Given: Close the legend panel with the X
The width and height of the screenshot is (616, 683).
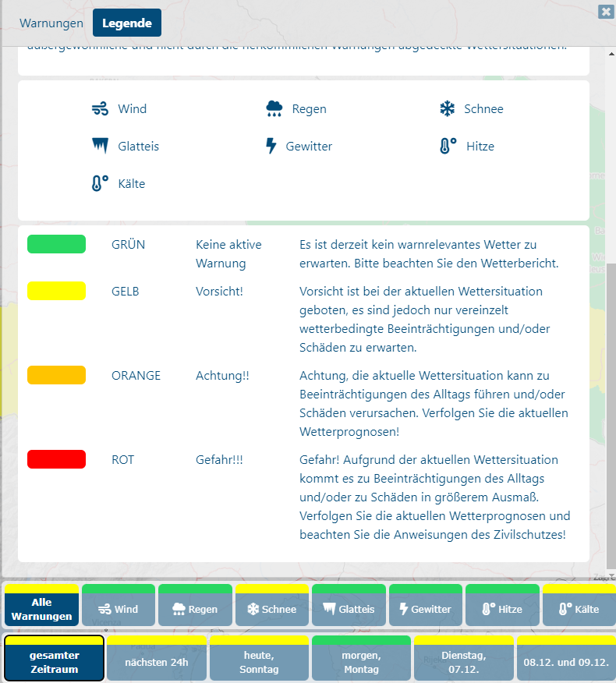Looking at the screenshot, I should 606,12.
